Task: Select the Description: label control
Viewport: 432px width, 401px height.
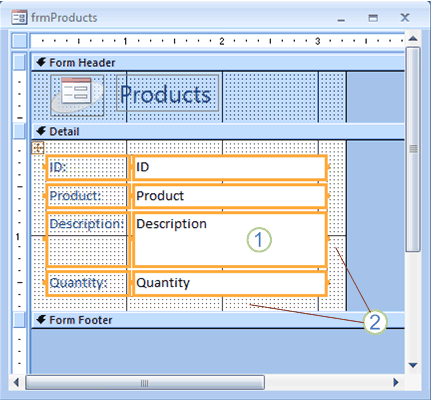Action: (x=87, y=239)
